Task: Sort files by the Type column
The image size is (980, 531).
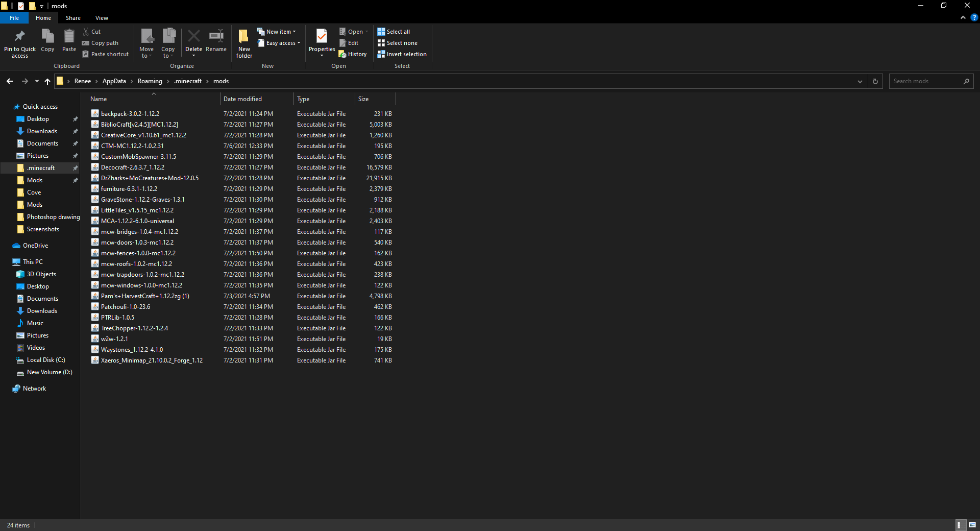Action: tap(324, 99)
